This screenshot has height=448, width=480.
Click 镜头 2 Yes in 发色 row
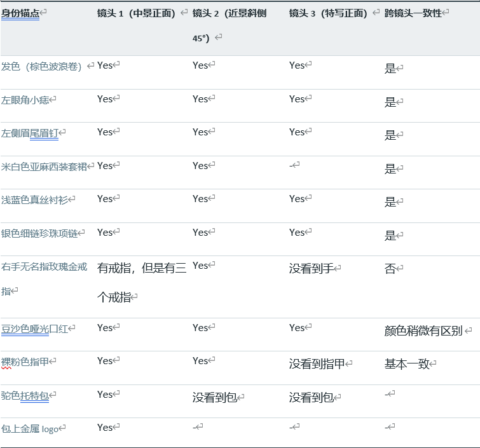[200, 65]
